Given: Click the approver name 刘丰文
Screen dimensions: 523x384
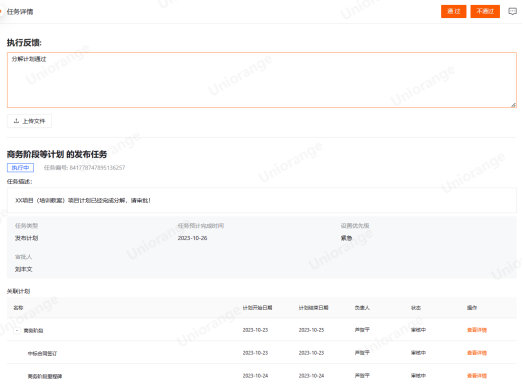Looking at the screenshot, I should click(23, 269).
